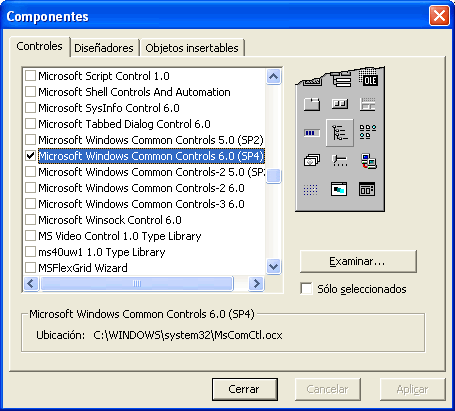Uncheck Windows Common Controls 6.0 (SP4) checkbox
This screenshot has height=411, width=455.
(30, 156)
